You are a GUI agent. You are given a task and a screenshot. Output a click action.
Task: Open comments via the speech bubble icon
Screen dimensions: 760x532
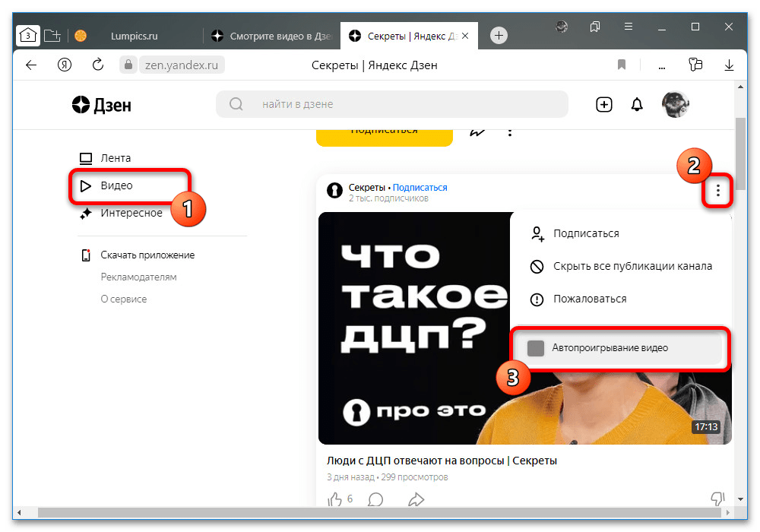375,499
